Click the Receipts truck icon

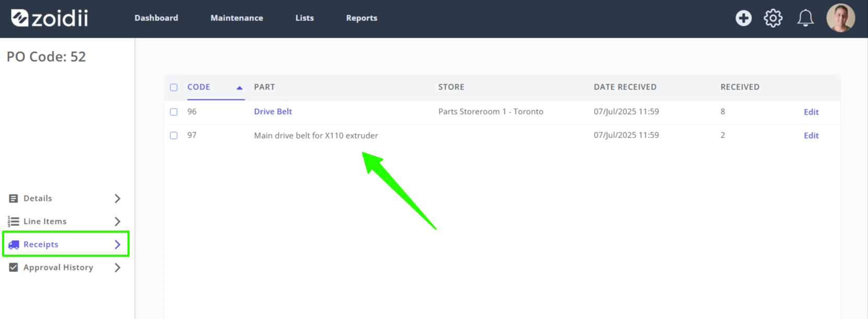14,244
